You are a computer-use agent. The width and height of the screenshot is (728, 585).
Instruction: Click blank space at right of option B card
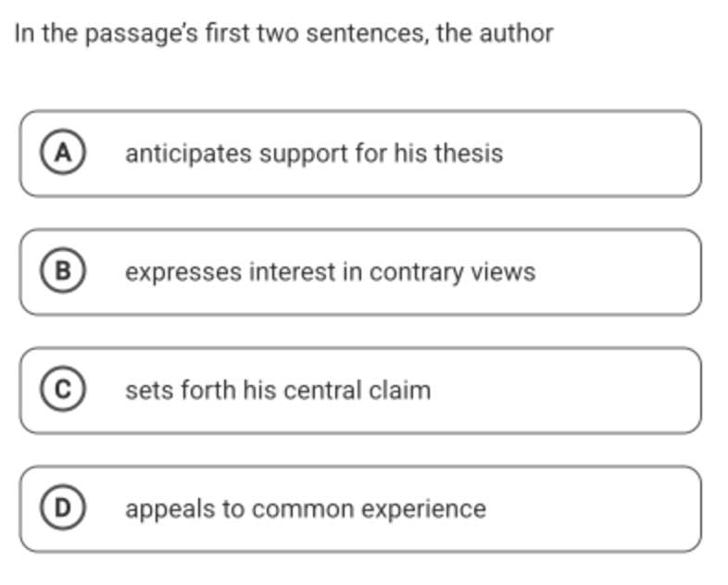pyautogui.click(x=620, y=272)
